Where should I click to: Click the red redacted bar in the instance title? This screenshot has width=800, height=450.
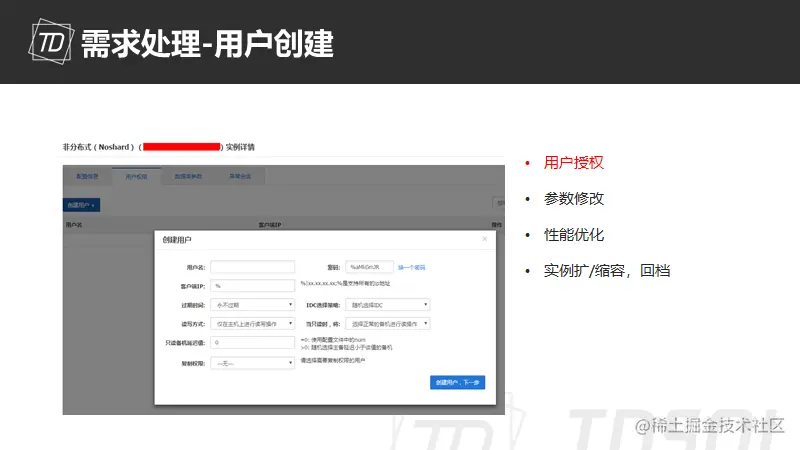click(x=182, y=147)
